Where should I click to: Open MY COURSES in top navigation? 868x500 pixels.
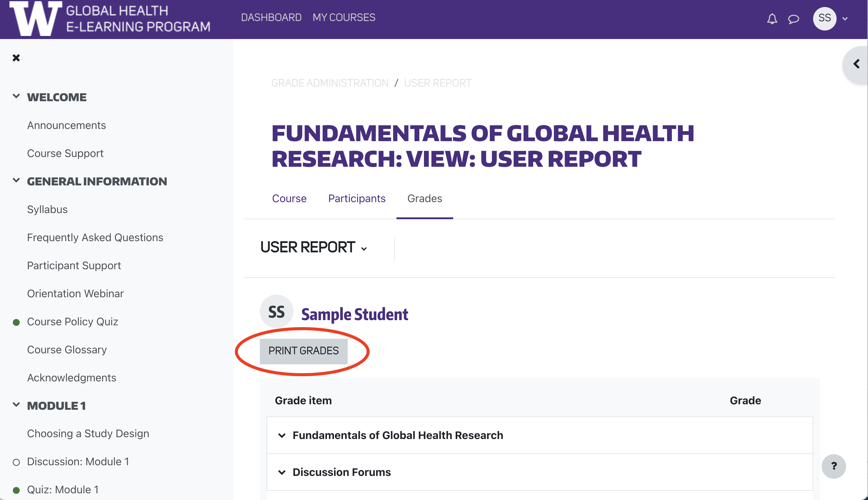[x=344, y=17]
